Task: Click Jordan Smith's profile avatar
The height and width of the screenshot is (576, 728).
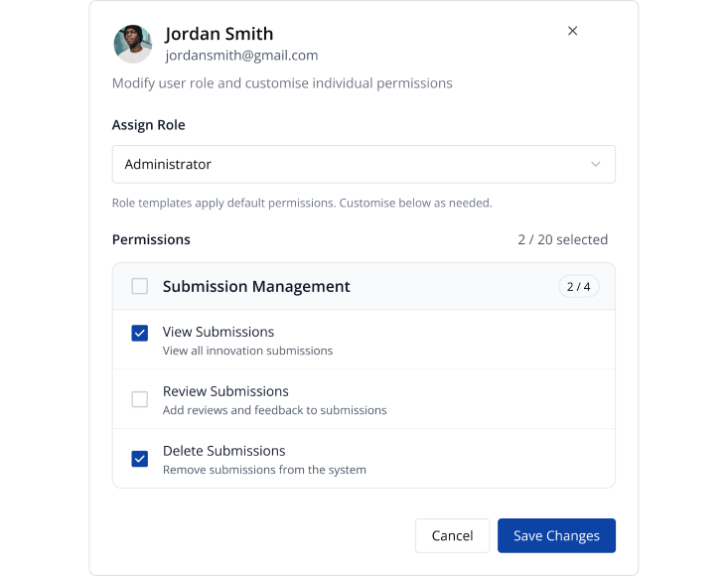Action: click(x=132, y=44)
